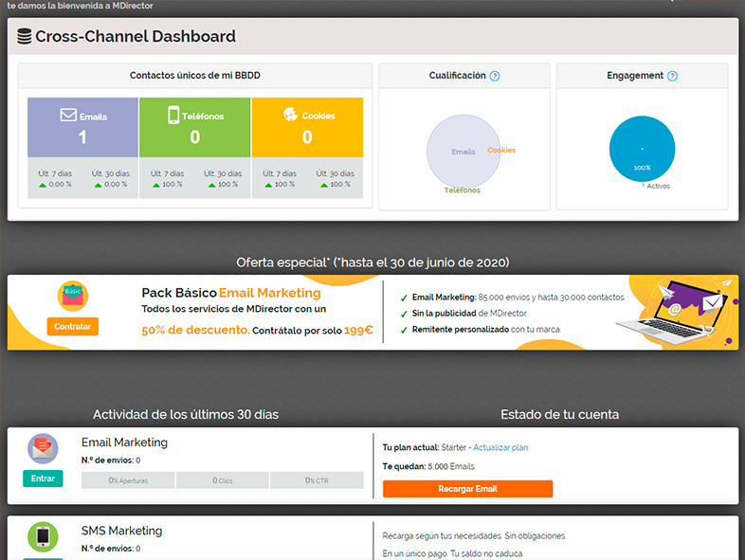The image size is (745, 560).
Task: Click the Teléfonos contact count tile
Action: tap(195, 127)
